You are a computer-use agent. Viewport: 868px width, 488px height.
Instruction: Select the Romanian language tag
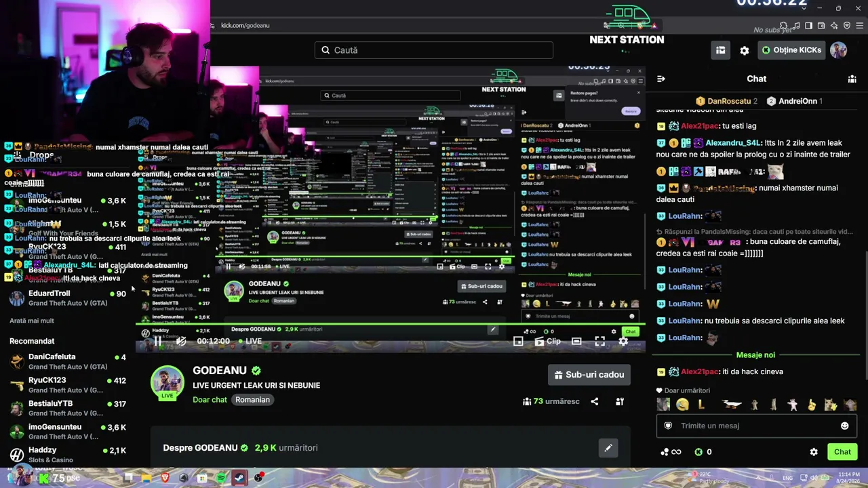252,400
